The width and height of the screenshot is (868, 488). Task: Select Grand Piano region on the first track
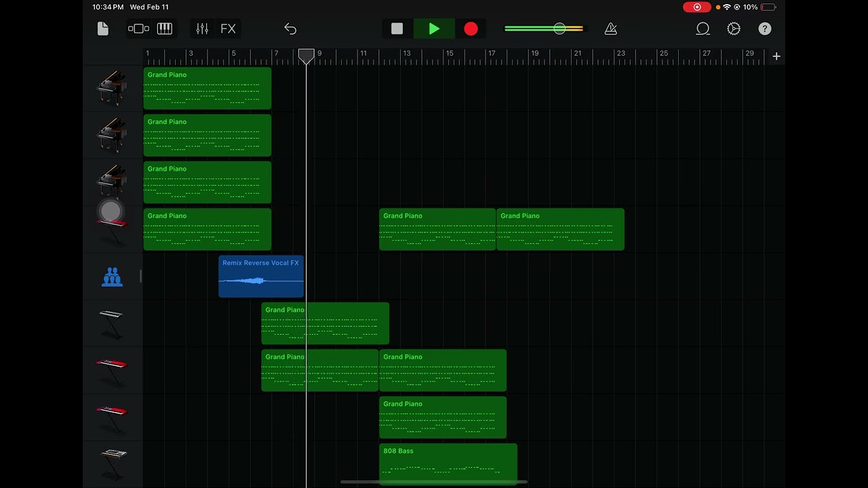pos(208,88)
